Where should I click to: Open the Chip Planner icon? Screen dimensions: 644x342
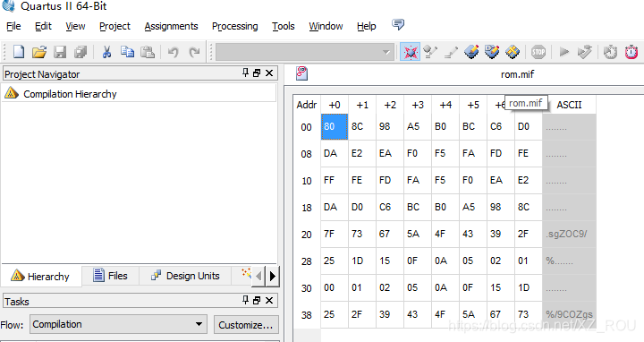(471, 52)
